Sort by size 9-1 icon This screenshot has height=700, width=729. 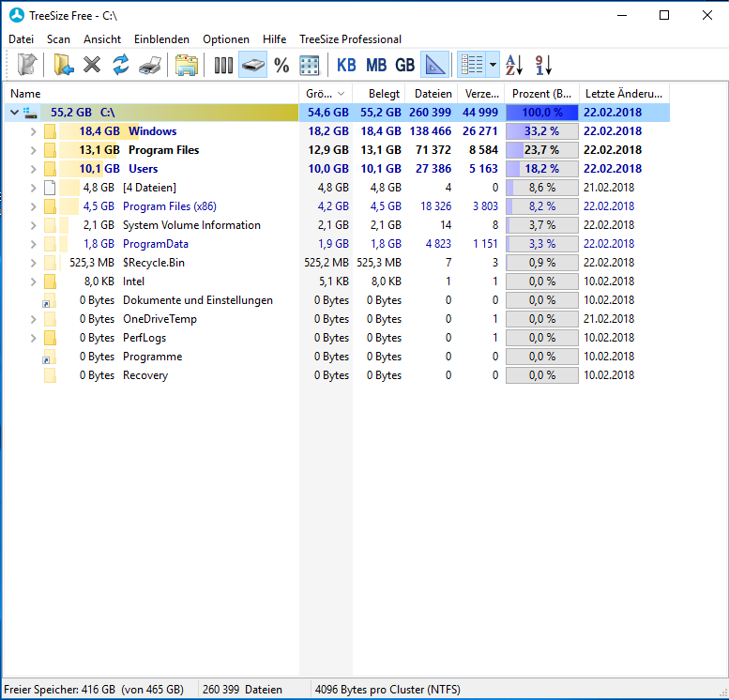click(543, 65)
